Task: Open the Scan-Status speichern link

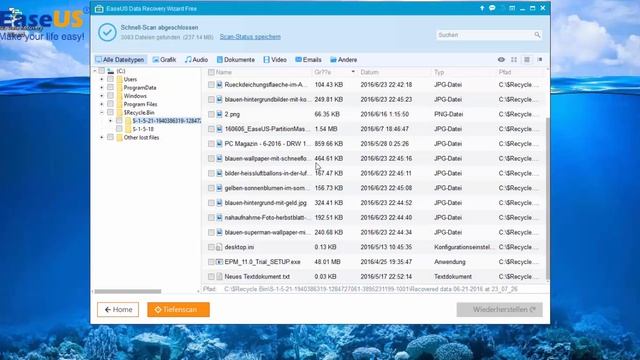Action: click(x=250, y=37)
